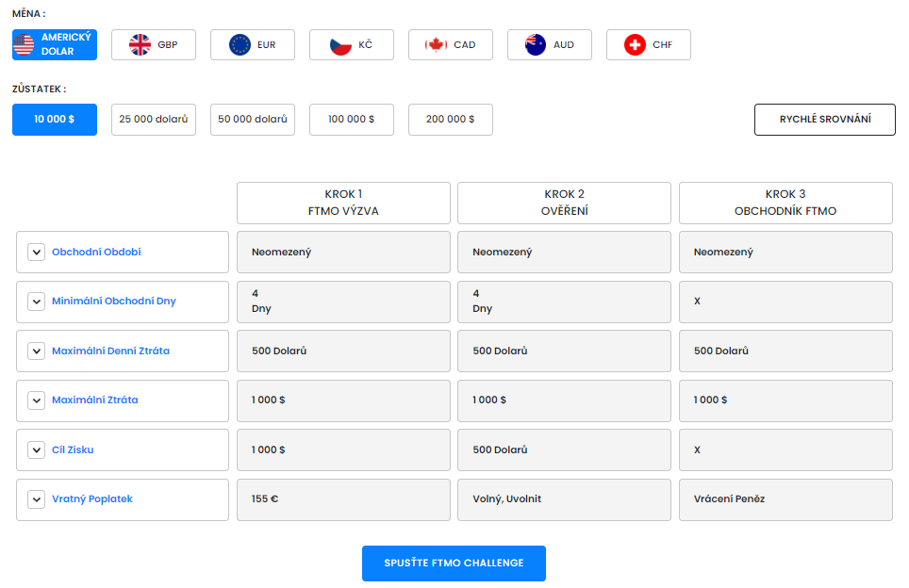Screen dimensions: 909x588
Task: Click the Canadian flag icon for CAD
Action: tap(436, 44)
